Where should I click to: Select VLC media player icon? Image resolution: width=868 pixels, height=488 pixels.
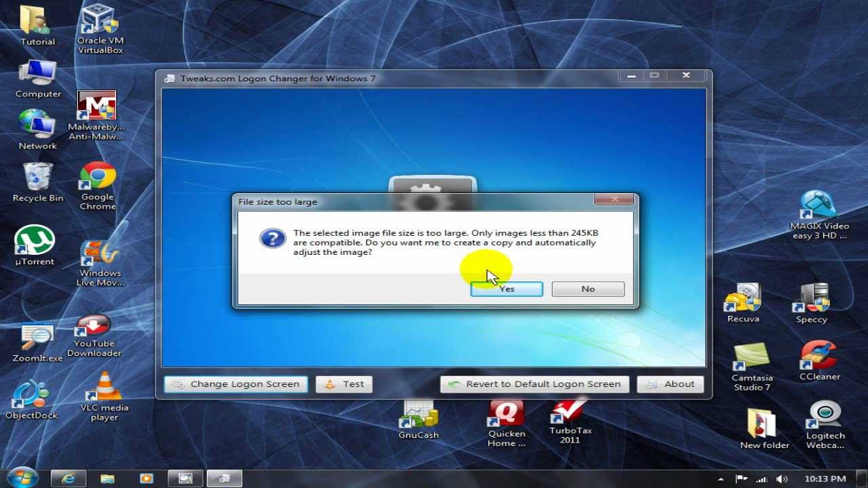pos(104,397)
